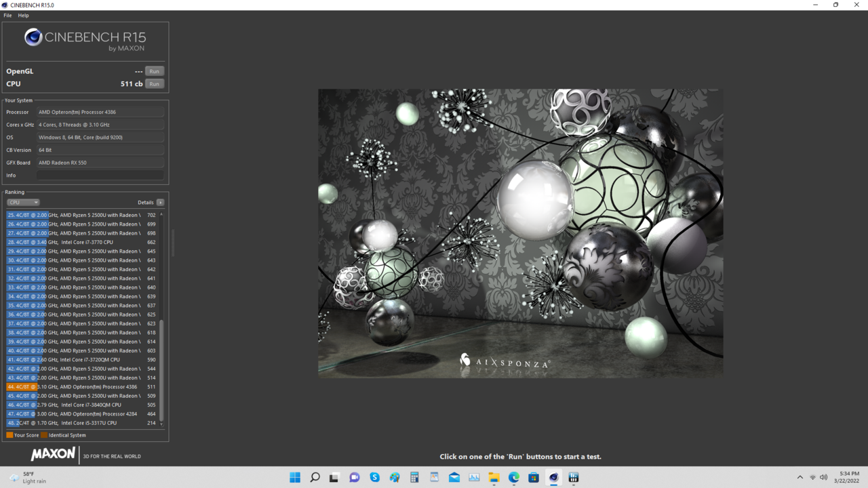Open the Help menu
Image resolution: width=868 pixels, height=488 pixels.
(x=23, y=15)
